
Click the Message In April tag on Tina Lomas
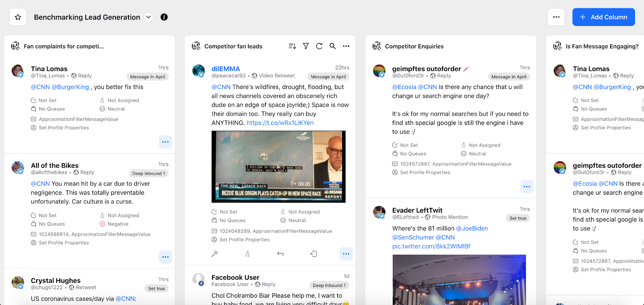pos(147,77)
